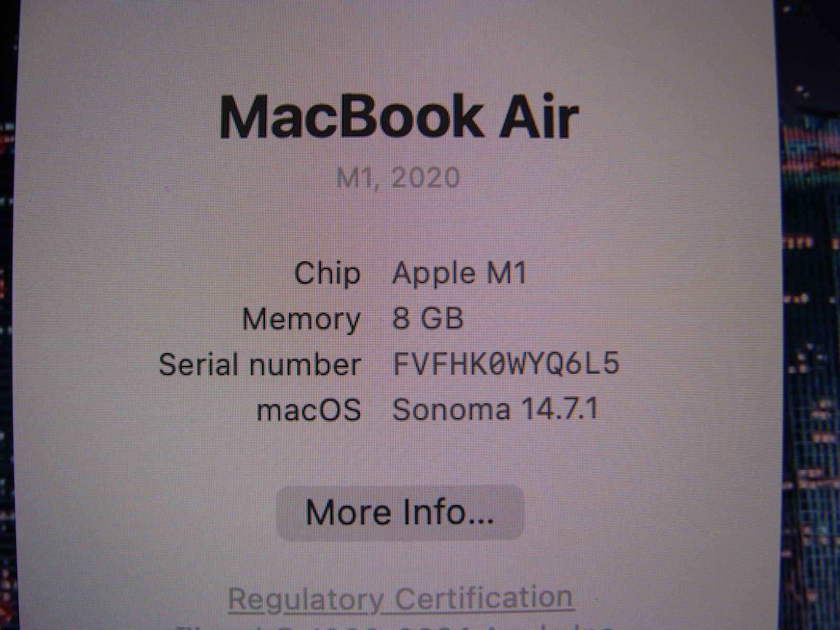Follow the Regulatory Certification link
840x630 pixels.
tap(401, 598)
